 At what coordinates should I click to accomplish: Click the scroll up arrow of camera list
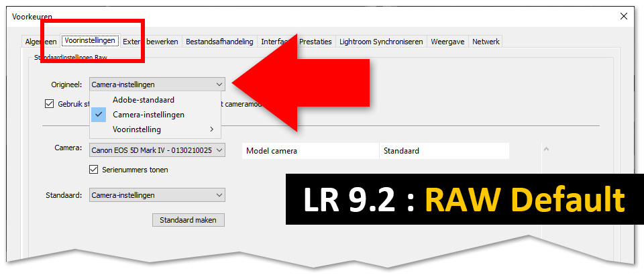[545, 149]
